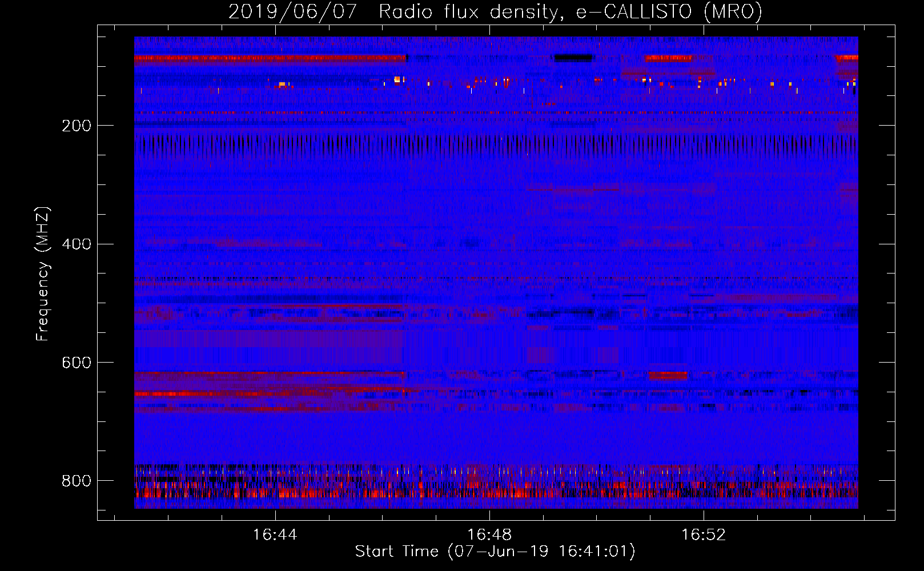Click the 600 frequency tick label
Screen dimensions: 924x571
[x=77, y=363]
